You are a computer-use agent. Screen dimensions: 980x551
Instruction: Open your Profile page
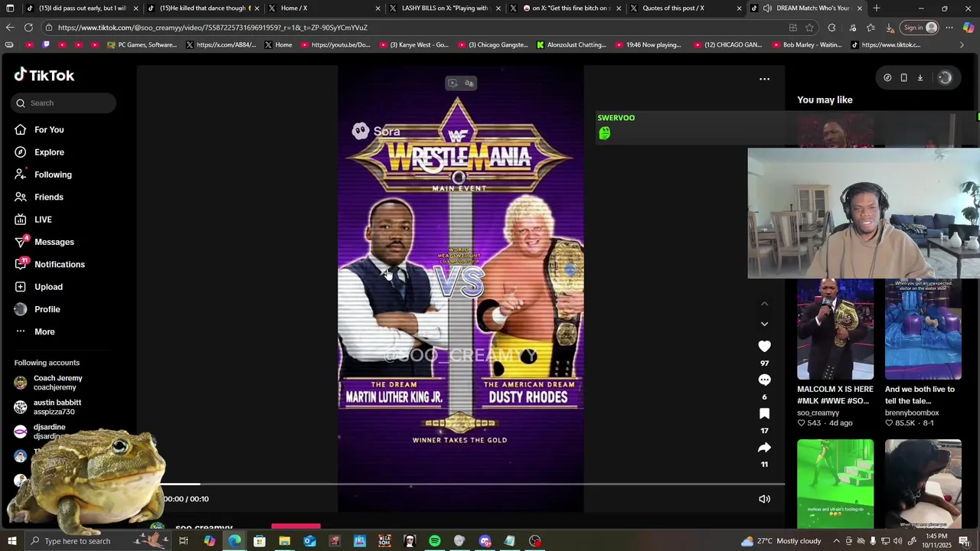[47, 309]
